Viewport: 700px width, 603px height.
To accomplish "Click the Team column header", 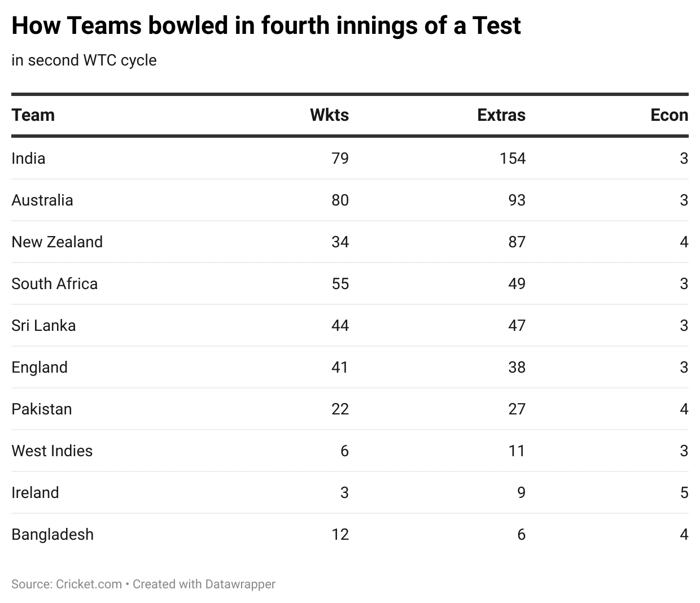I will click(33, 115).
